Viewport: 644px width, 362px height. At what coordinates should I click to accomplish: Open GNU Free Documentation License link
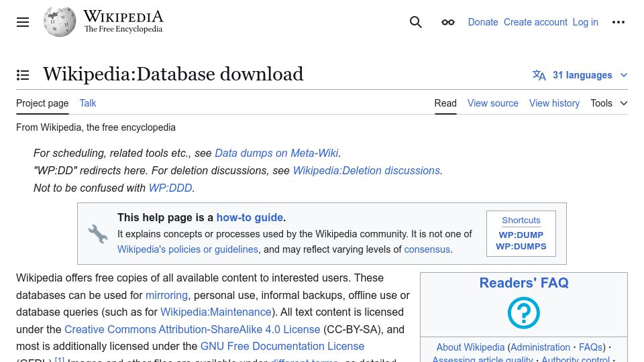click(282, 347)
